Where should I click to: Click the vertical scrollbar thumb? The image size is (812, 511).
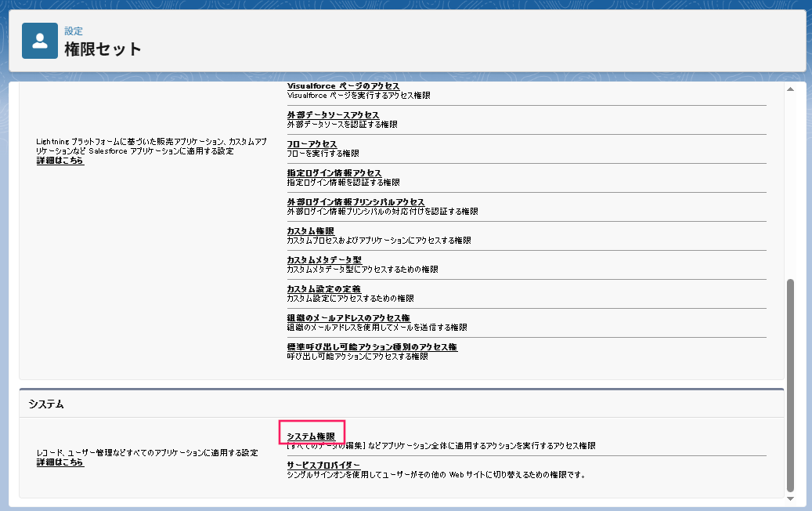click(x=790, y=385)
